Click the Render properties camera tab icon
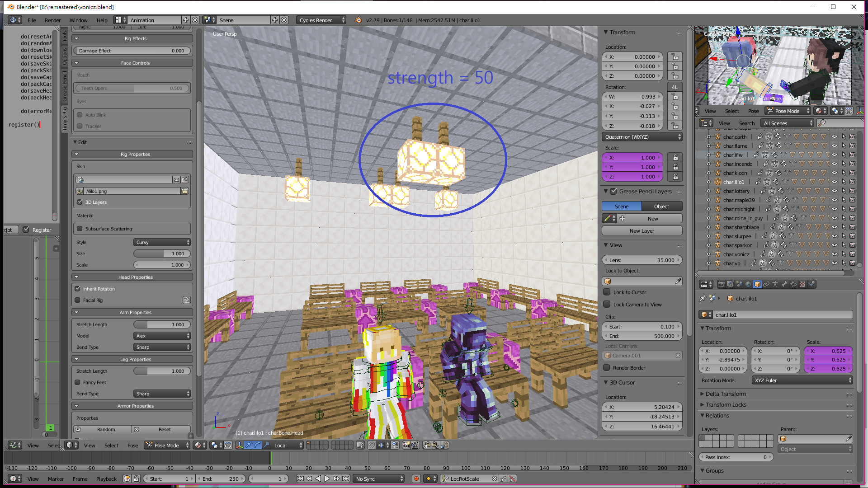 (721, 284)
